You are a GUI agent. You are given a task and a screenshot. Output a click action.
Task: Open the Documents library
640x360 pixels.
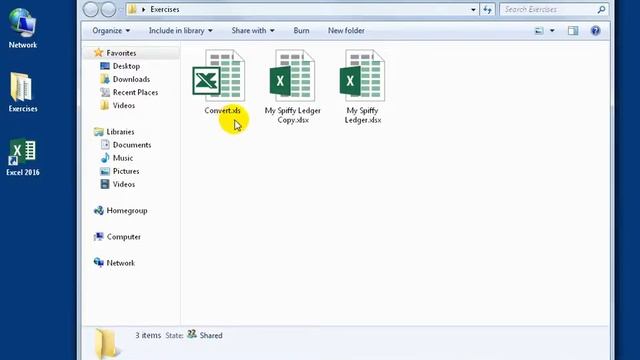132,145
